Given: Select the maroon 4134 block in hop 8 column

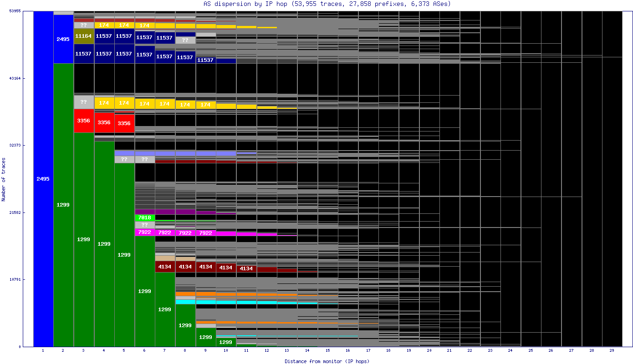Looking at the screenshot, I should [x=185, y=267].
